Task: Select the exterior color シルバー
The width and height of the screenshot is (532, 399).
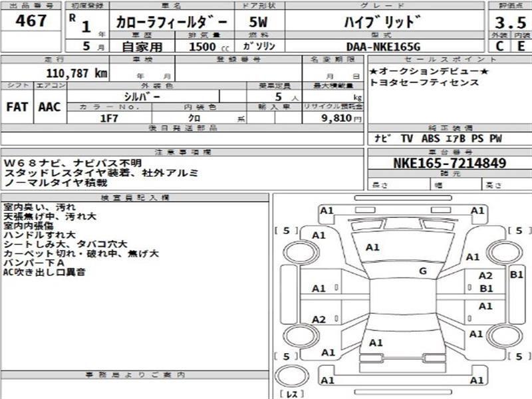Action: coord(142,97)
